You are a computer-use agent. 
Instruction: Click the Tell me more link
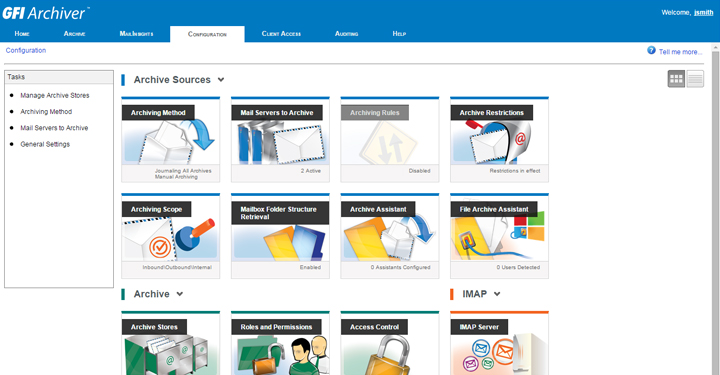(x=681, y=52)
